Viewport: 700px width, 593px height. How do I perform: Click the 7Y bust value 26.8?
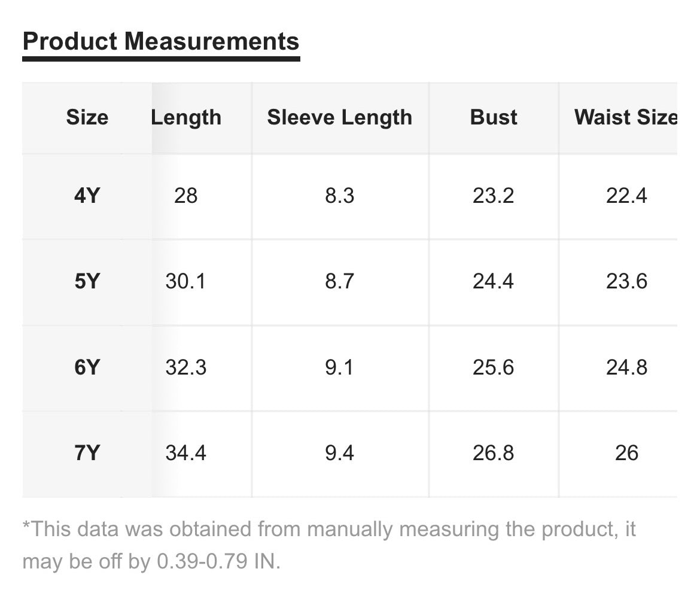(x=494, y=453)
